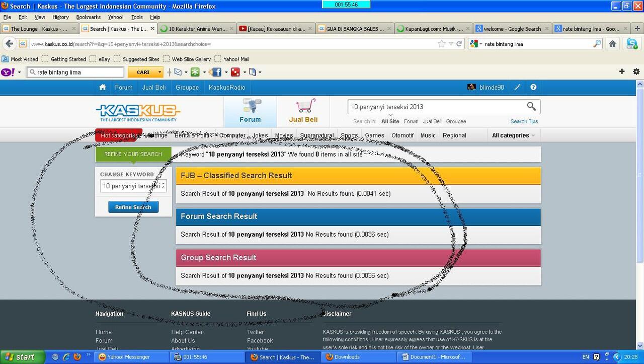Select 'Groupee' search-in filter
The height and width of the screenshot is (364, 644).
click(x=456, y=121)
